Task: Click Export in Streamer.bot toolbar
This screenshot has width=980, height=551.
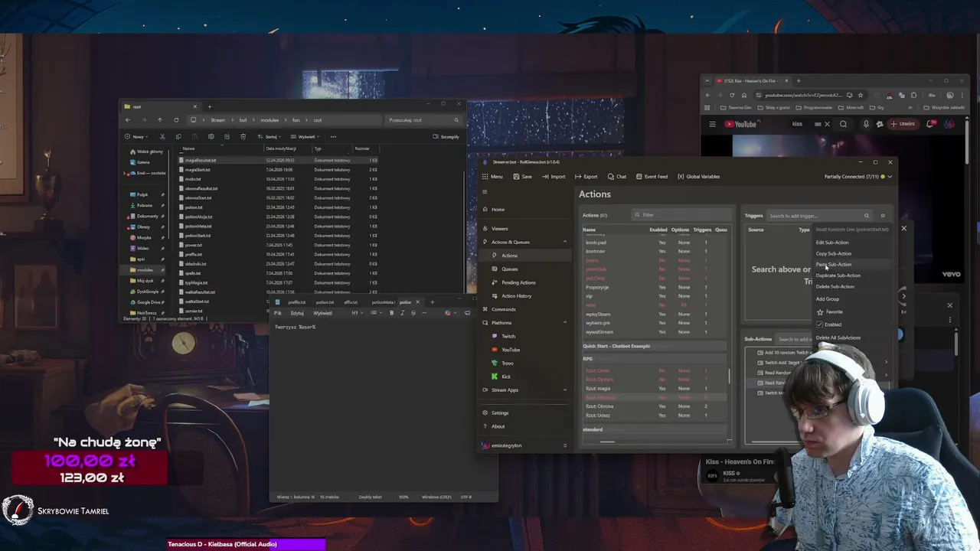Action: [x=586, y=177]
